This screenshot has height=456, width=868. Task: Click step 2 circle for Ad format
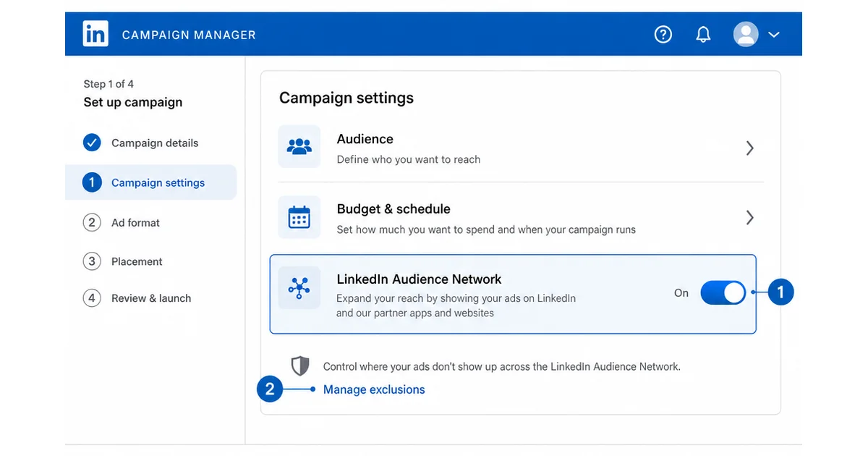(x=92, y=222)
